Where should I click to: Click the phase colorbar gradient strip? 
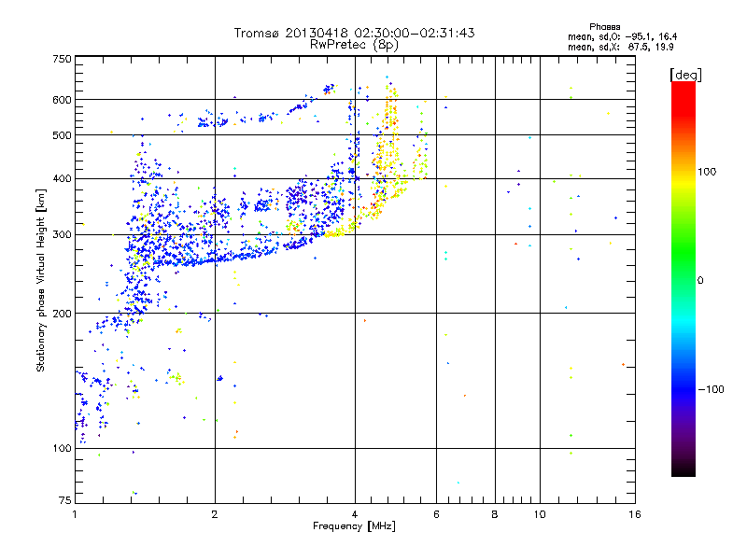point(684,278)
